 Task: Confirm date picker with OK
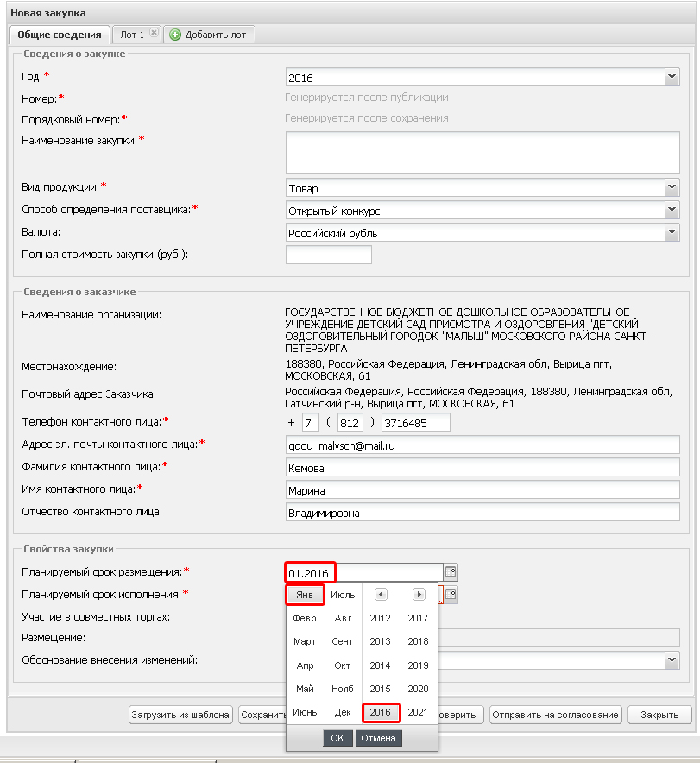337,738
